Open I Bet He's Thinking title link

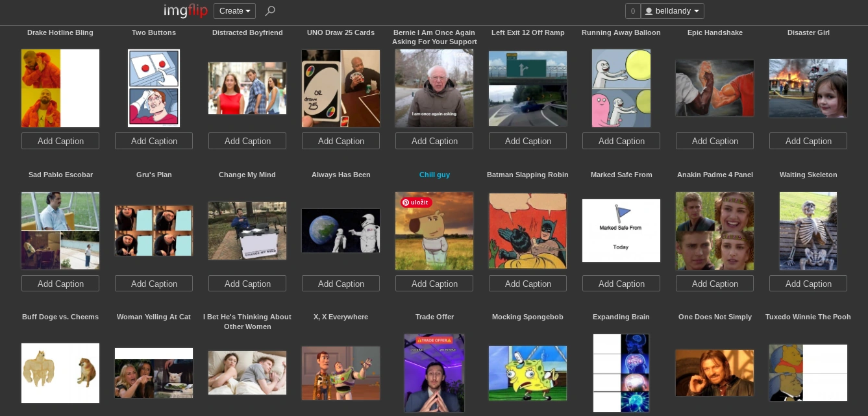point(247,322)
